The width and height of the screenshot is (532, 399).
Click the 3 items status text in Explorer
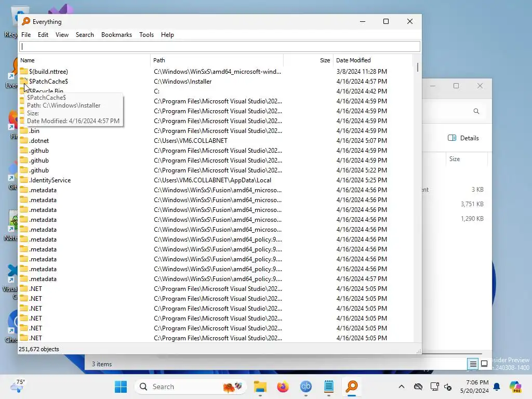point(101,364)
